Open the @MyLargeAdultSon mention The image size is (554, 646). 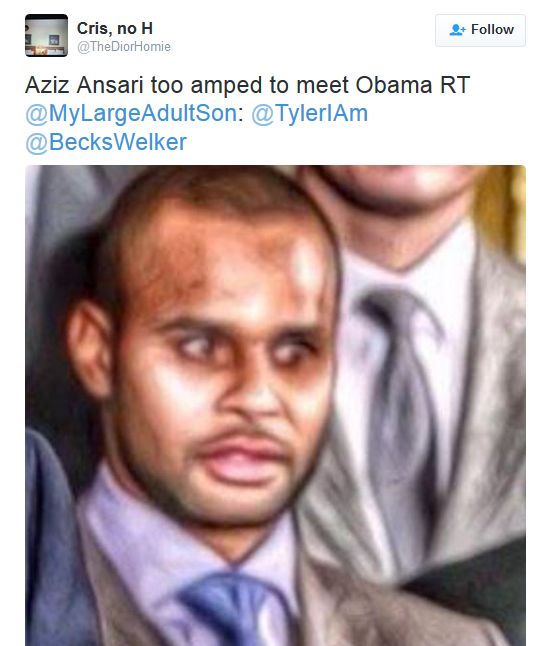point(131,114)
